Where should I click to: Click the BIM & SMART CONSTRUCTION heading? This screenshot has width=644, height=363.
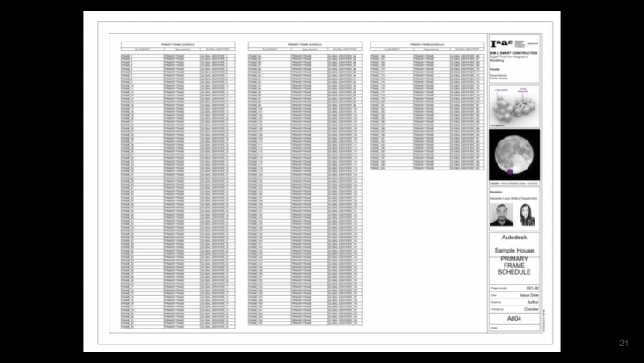[x=513, y=53]
